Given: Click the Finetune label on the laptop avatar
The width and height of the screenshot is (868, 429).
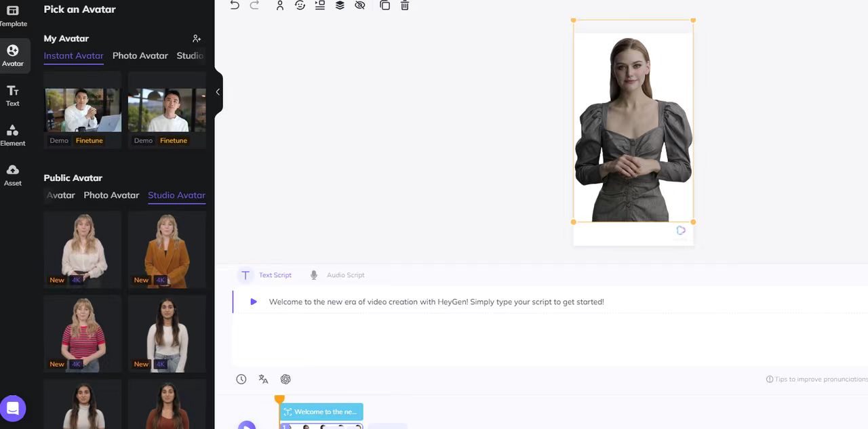Looking at the screenshot, I should pos(90,141).
